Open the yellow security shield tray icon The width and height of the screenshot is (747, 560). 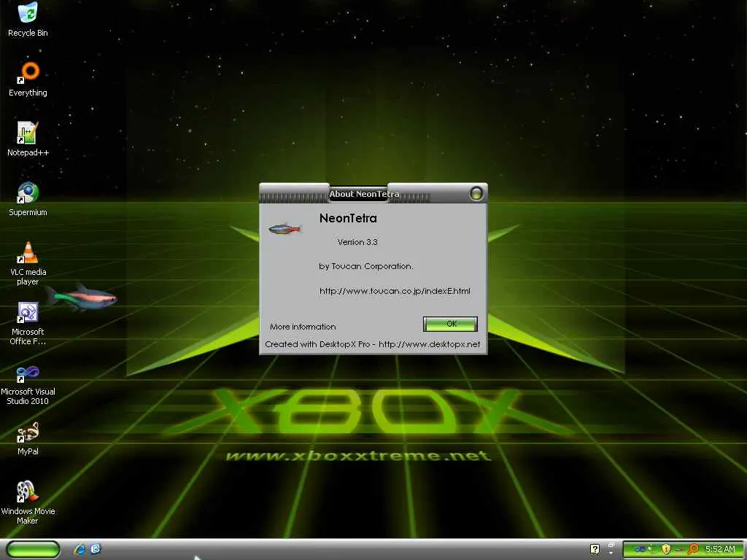666,549
